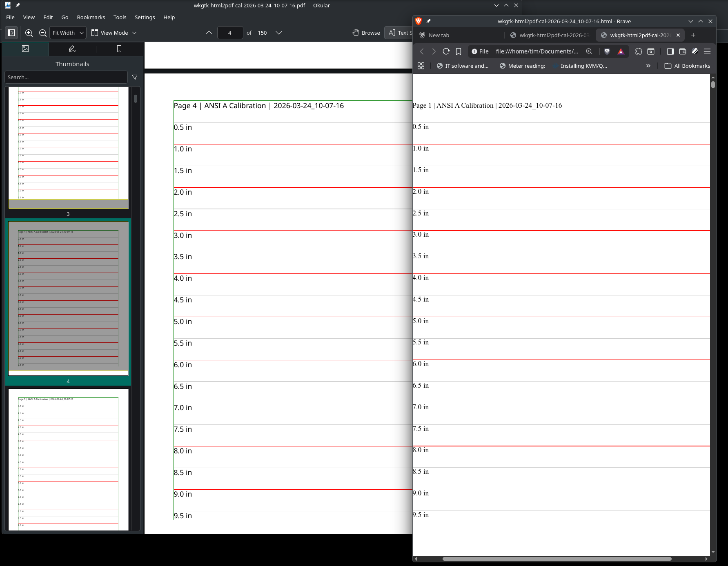Reload the page in Brave
The image size is (728, 566).
coord(446,51)
